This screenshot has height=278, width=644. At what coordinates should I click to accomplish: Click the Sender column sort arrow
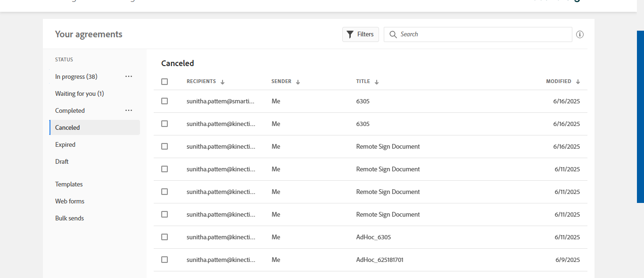pyautogui.click(x=298, y=82)
